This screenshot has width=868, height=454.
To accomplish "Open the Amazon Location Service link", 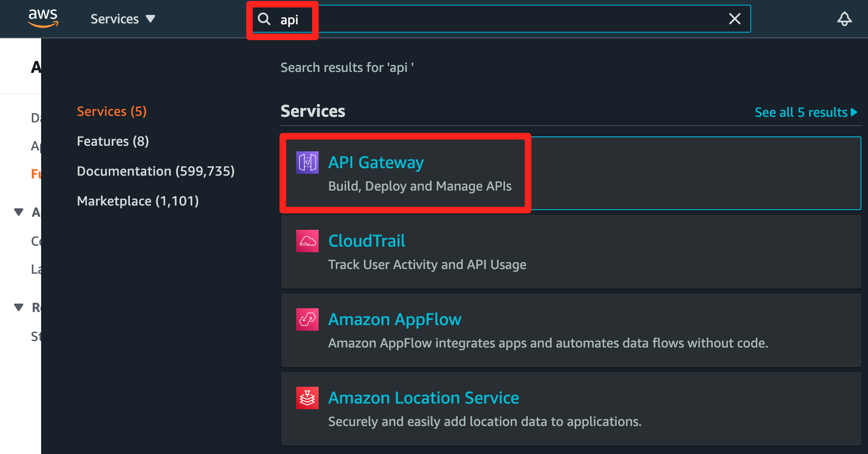I will click(x=424, y=397).
